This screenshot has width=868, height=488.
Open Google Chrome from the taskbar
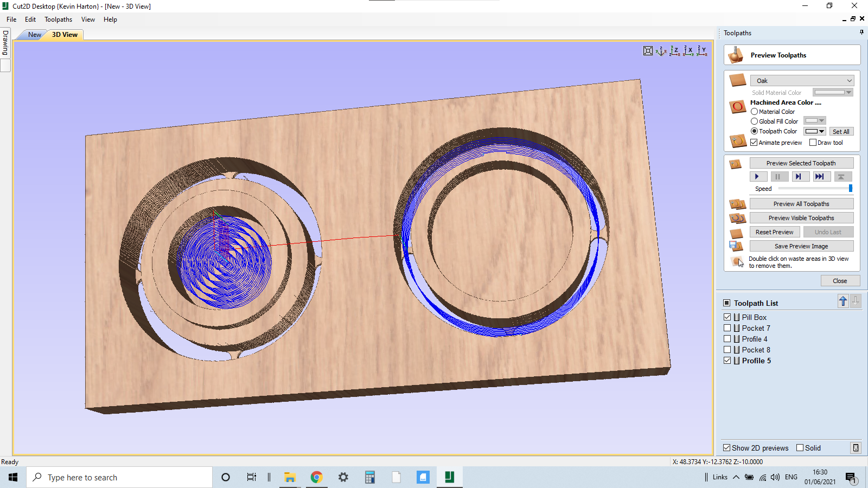point(317,477)
